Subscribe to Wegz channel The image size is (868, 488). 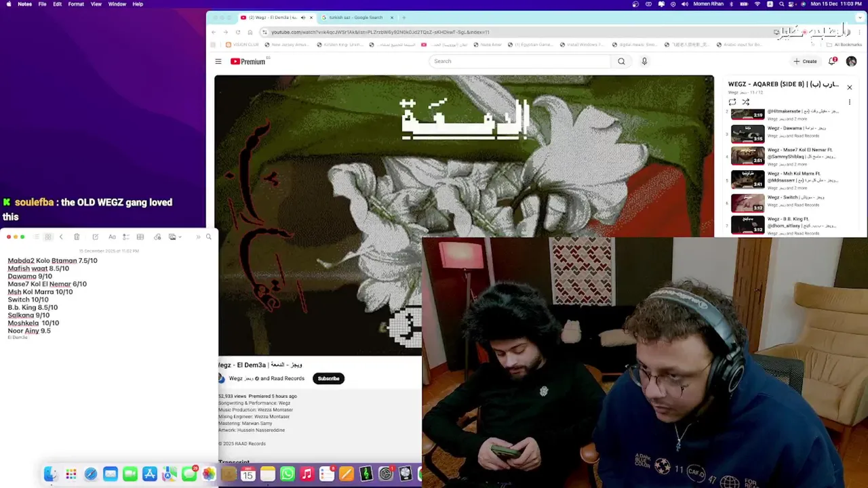click(328, 378)
